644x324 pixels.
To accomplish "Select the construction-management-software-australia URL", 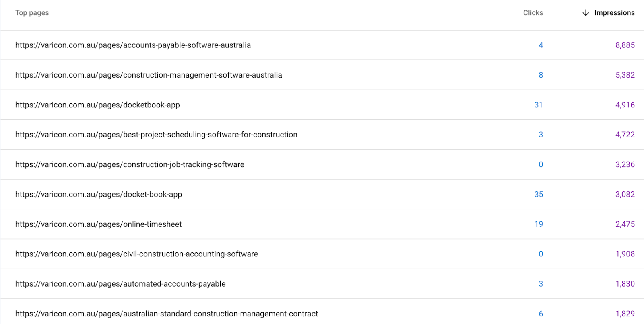I will [x=149, y=75].
